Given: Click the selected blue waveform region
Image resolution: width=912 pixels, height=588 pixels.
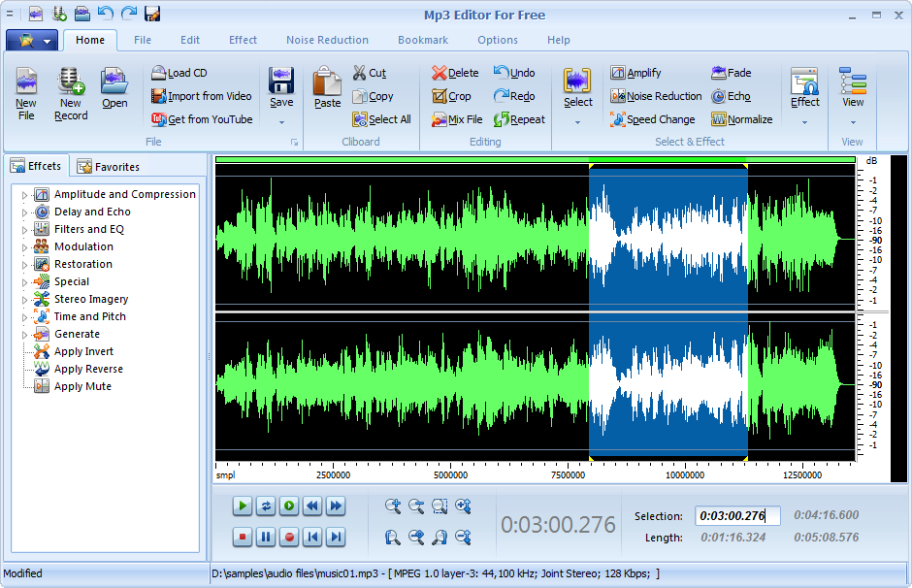Looking at the screenshot, I should 668,310.
